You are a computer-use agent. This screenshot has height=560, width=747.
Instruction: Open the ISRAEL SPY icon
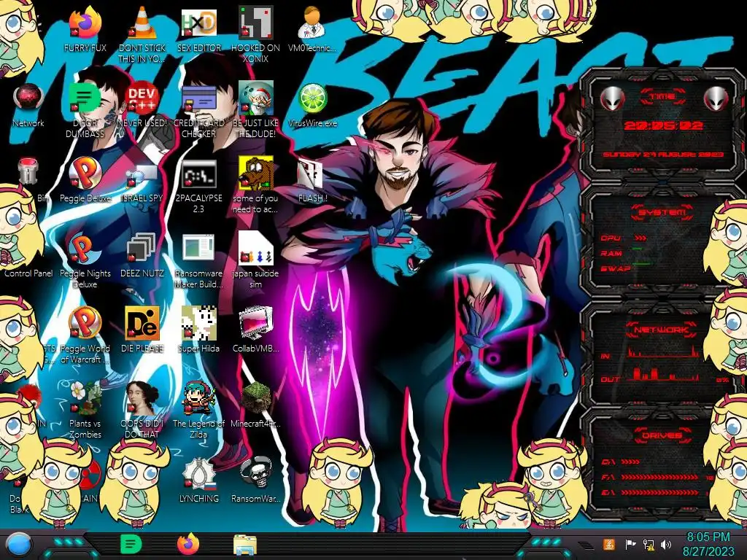(142, 175)
